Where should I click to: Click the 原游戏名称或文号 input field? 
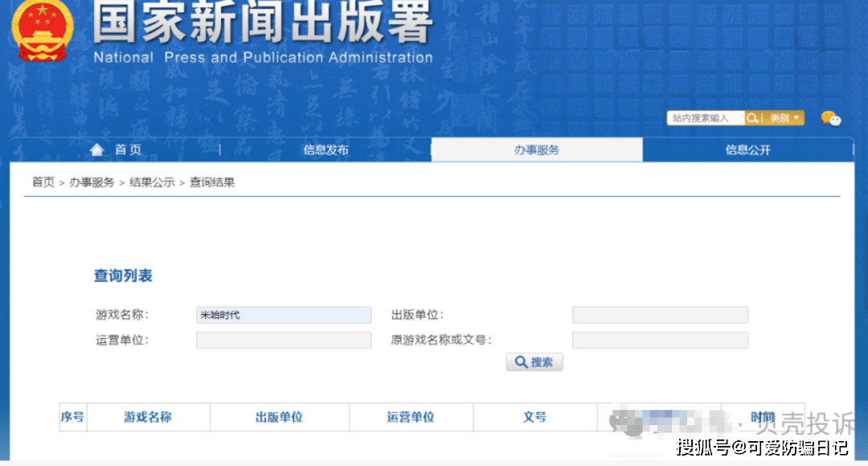660,340
